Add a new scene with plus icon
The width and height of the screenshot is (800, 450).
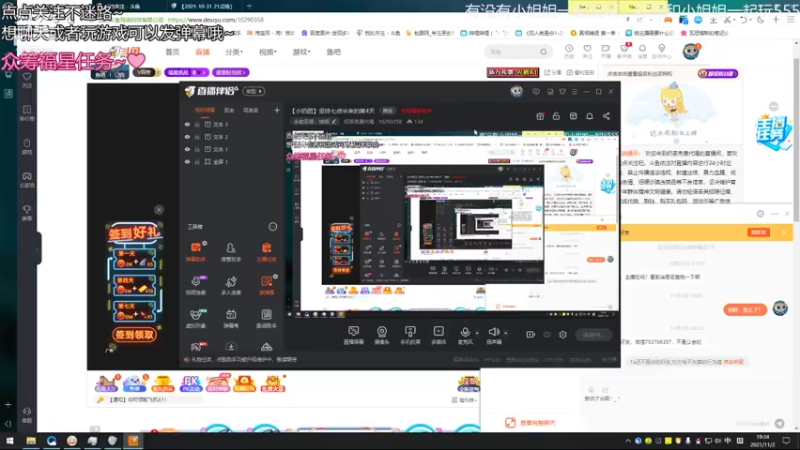pyautogui.click(x=277, y=110)
